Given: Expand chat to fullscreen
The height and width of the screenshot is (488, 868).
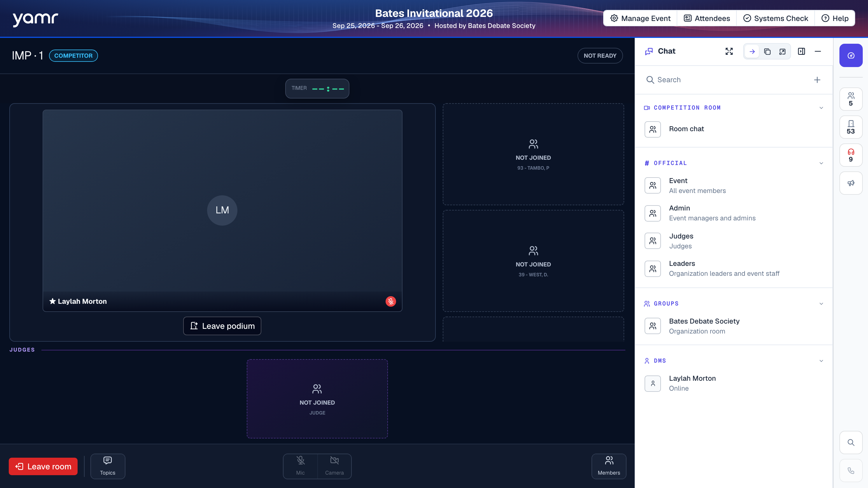Looking at the screenshot, I should 729,51.
